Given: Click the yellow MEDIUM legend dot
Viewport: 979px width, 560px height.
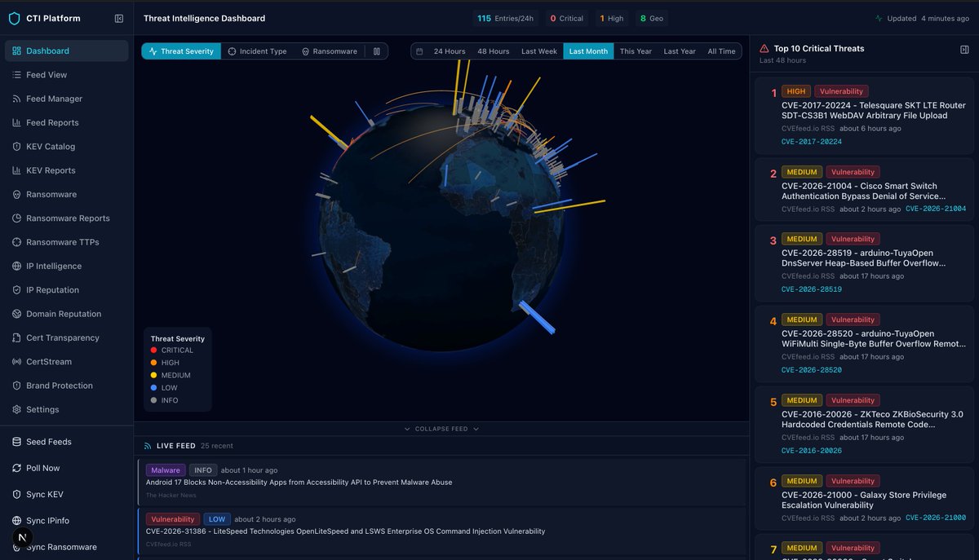Looking at the screenshot, I should coord(153,376).
